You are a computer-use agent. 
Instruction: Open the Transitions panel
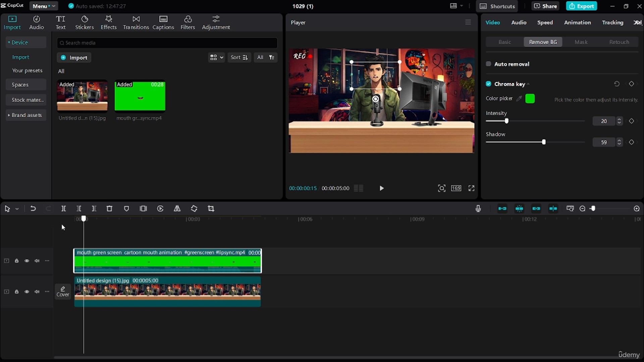click(x=136, y=22)
